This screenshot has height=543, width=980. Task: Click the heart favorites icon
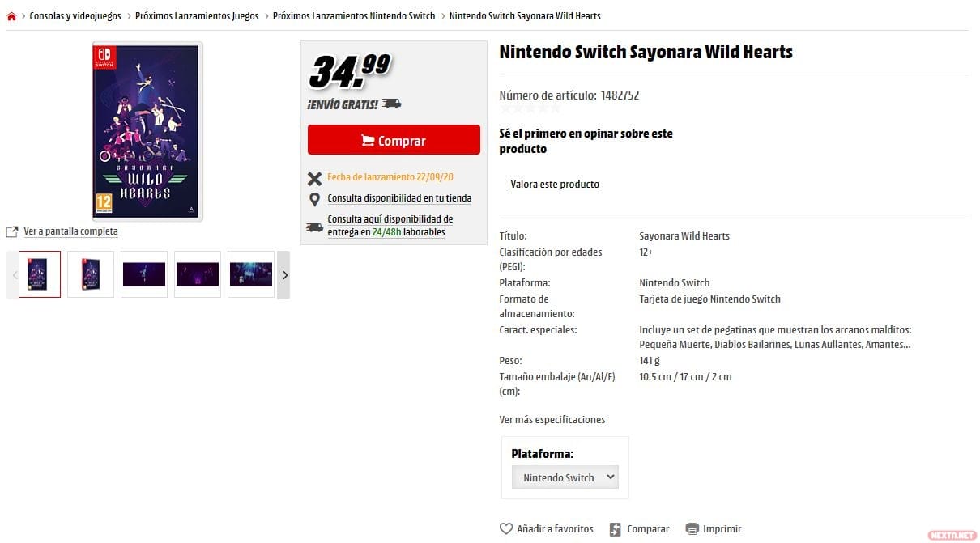click(x=506, y=529)
